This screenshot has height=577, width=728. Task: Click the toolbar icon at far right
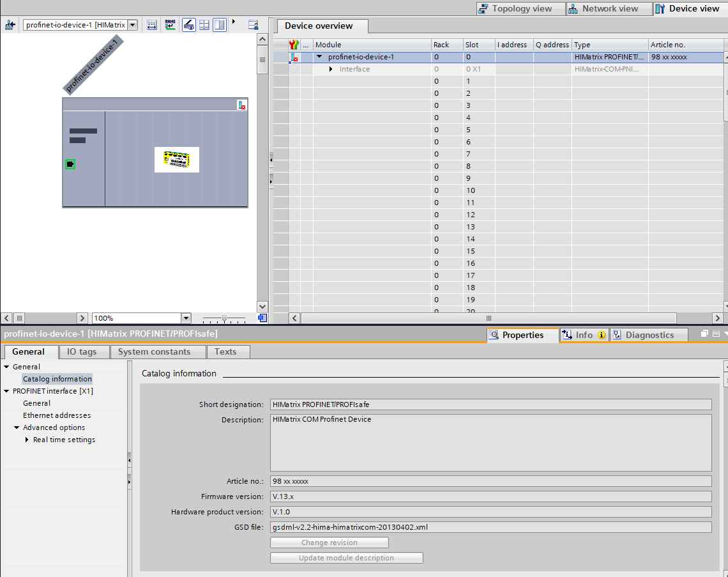coord(253,25)
